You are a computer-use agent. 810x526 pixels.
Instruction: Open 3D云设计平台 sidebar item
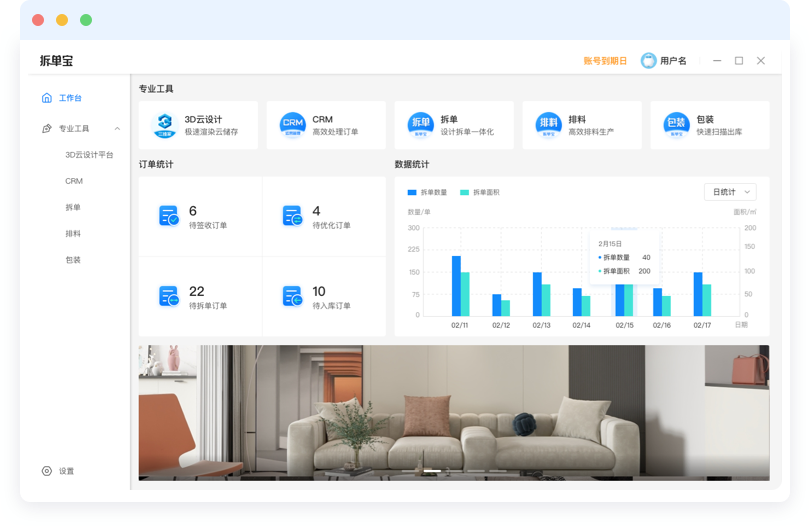(x=89, y=155)
